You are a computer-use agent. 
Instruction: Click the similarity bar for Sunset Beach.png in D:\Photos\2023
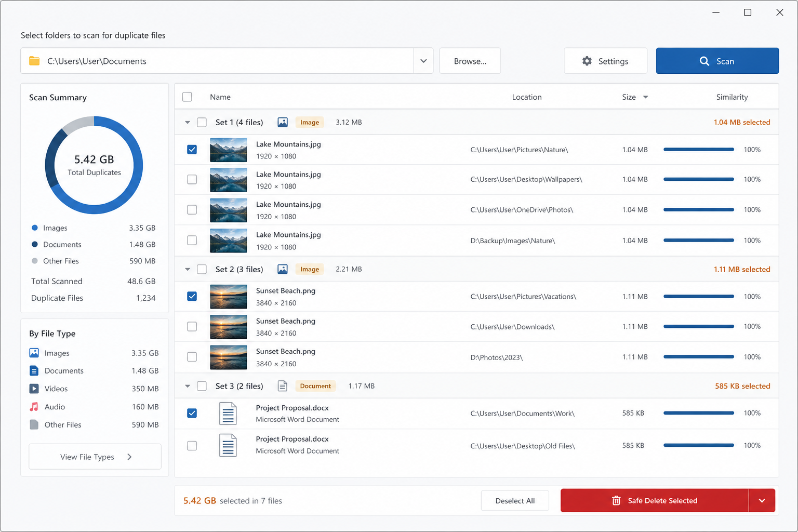click(699, 357)
